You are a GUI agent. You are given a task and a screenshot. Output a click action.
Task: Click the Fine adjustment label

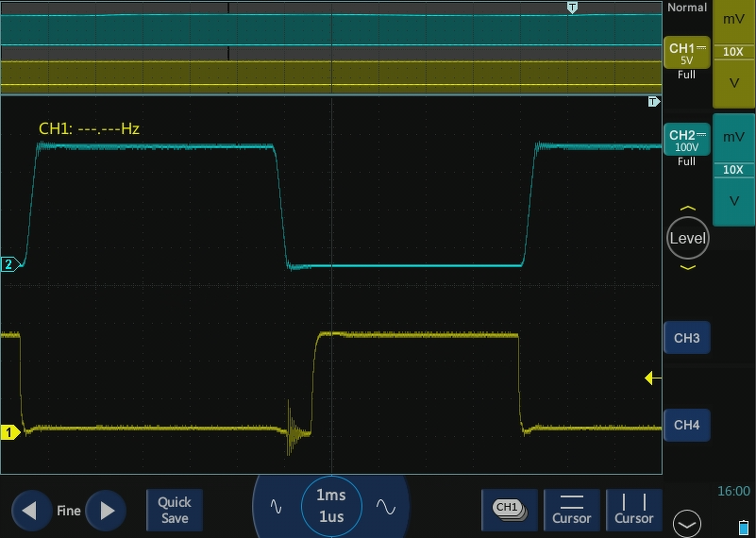click(69, 511)
